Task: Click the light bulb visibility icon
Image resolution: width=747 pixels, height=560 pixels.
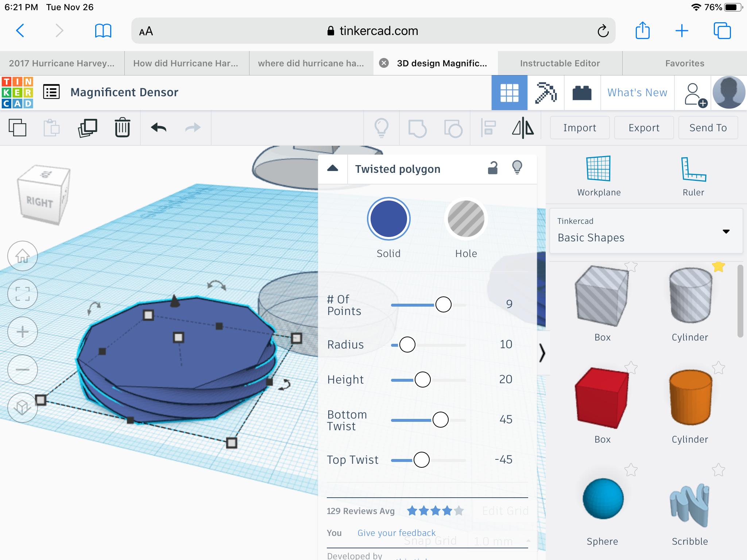Action: 518,170
